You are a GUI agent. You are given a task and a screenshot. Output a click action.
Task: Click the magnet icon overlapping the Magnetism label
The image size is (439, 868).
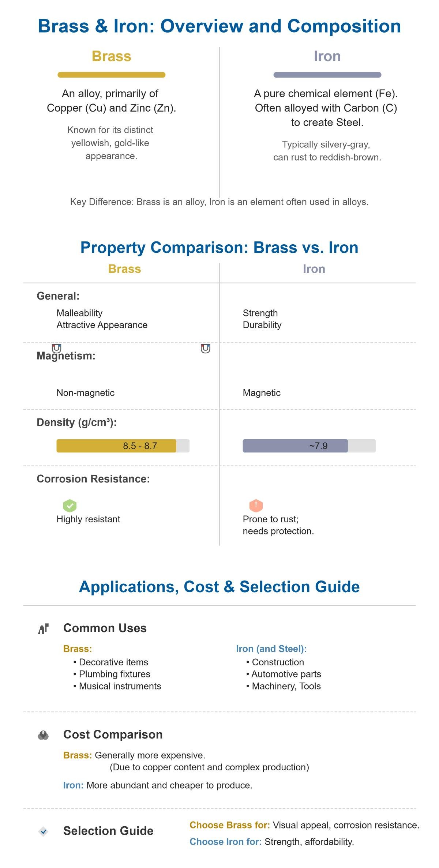tap(56, 348)
